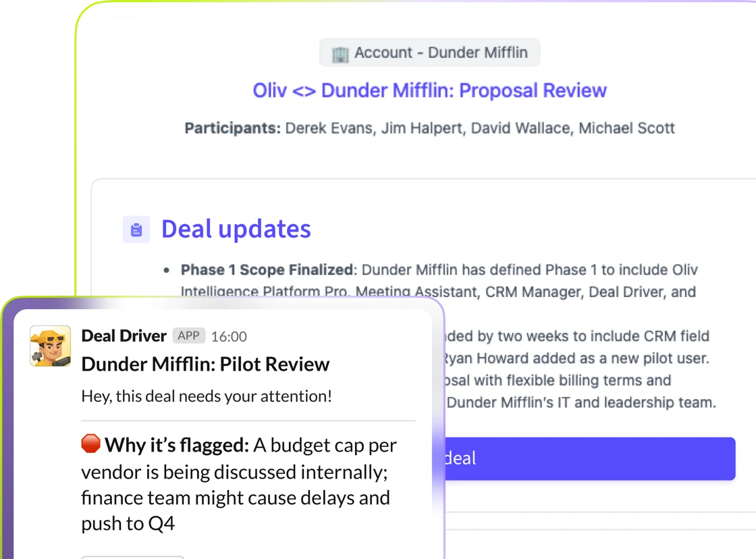Click the blue button ending in 'deal'
The height and width of the screenshot is (559, 756).
pyautogui.click(x=590, y=458)
